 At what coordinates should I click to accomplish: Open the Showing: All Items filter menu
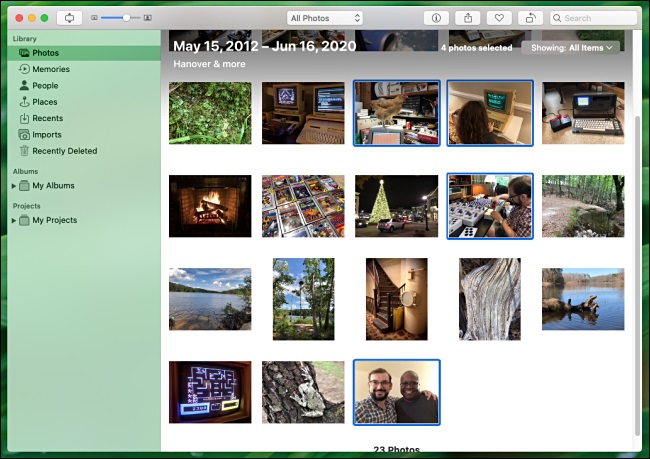pos(571,48)
